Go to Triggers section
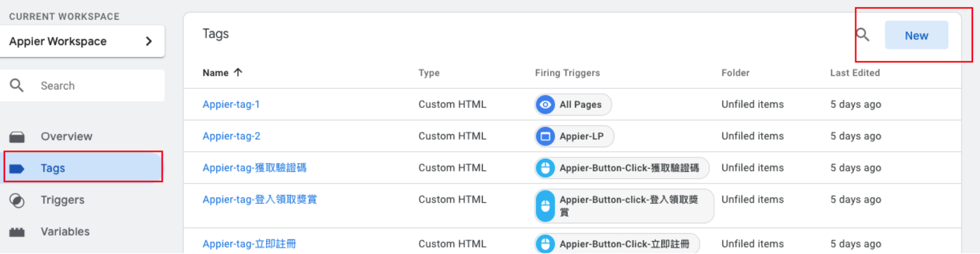Image resolution: width=980 pixels, height=254 pixels. 62,200
